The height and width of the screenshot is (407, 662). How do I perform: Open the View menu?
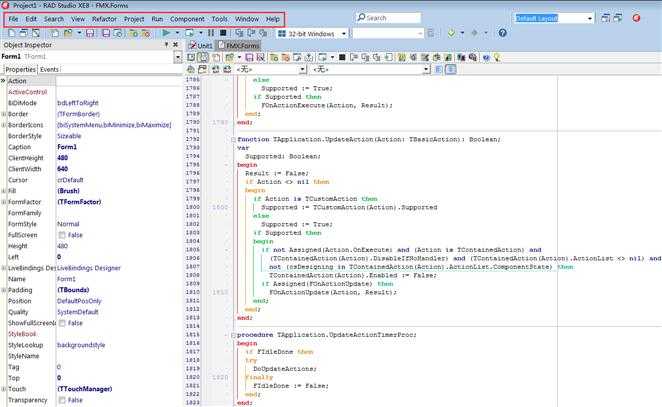click(78, 19)
